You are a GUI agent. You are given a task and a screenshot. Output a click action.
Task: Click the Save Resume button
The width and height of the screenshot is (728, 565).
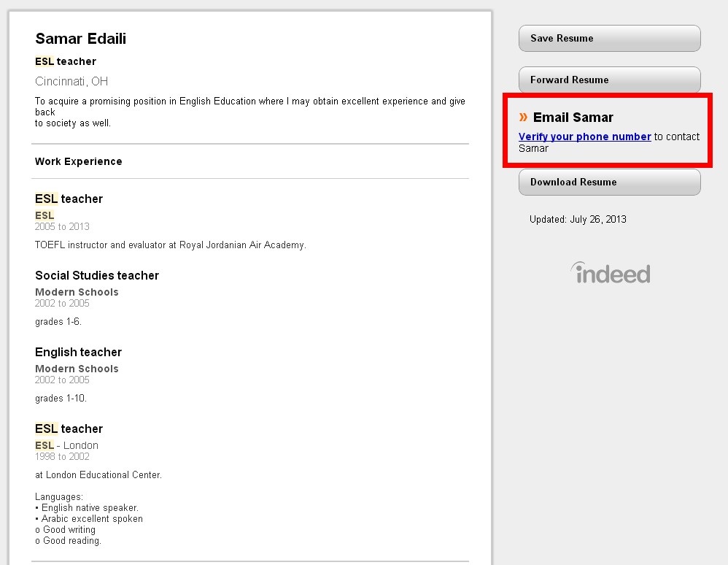pos(609,39)
